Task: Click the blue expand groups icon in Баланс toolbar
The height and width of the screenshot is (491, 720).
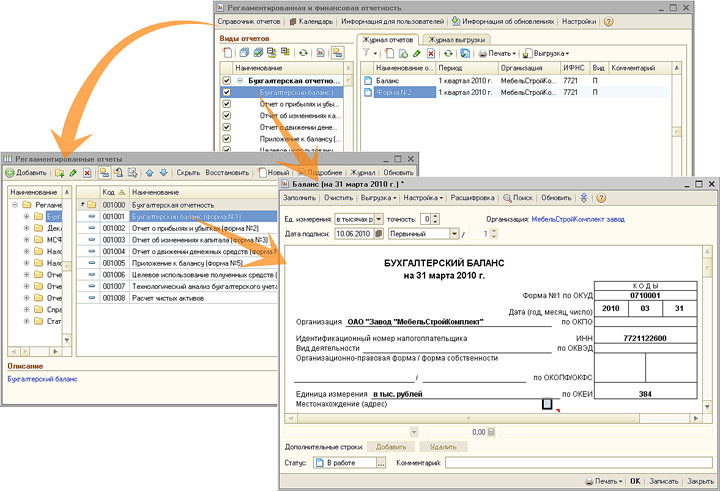Action: [584, 198]
